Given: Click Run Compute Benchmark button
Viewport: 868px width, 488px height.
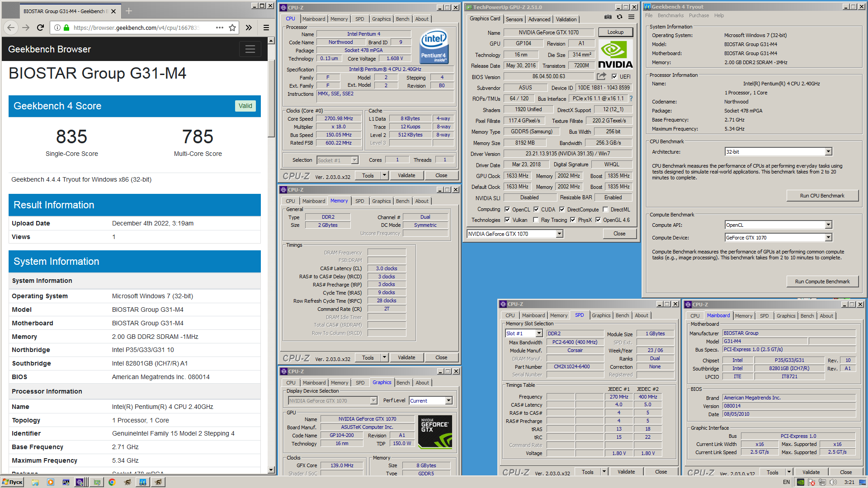Looking at the screenshot, I should tap(822, 282).
